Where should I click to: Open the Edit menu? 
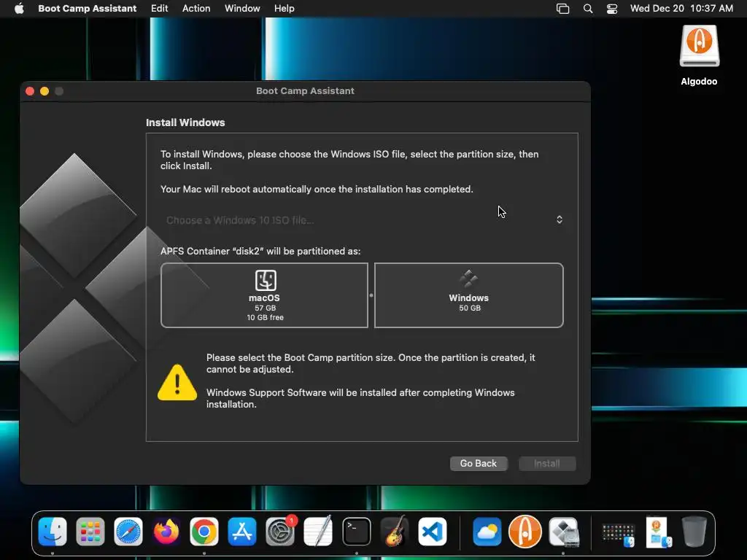(159, 8)
